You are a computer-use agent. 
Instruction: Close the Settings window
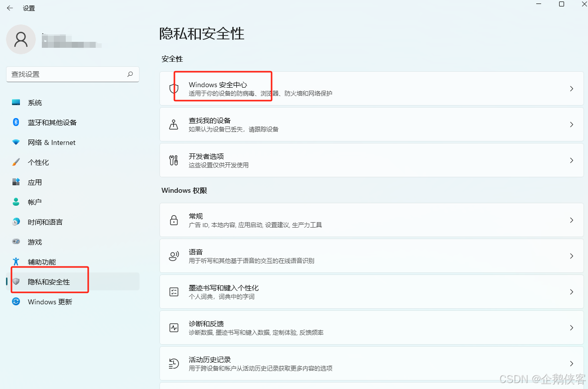[x=584, y=4]
